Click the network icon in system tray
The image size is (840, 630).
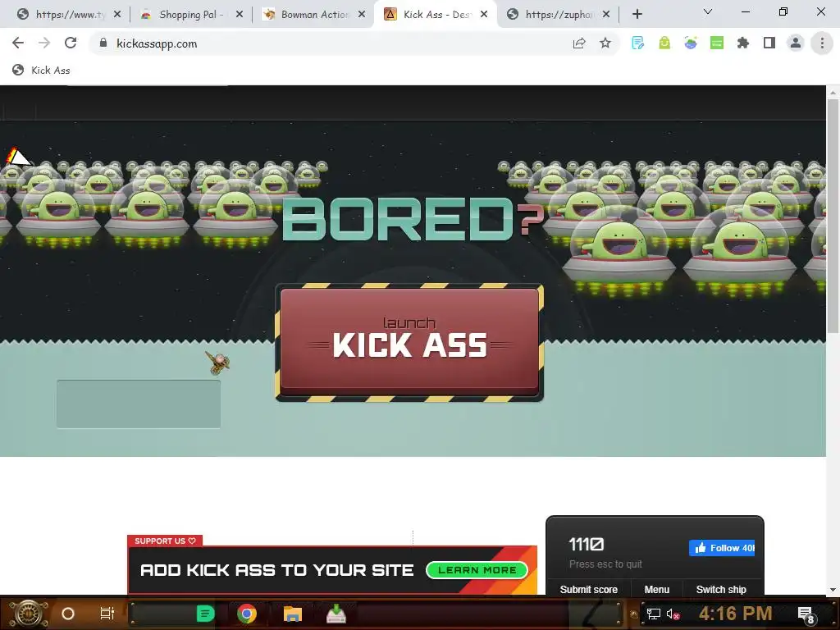[653, 614]
